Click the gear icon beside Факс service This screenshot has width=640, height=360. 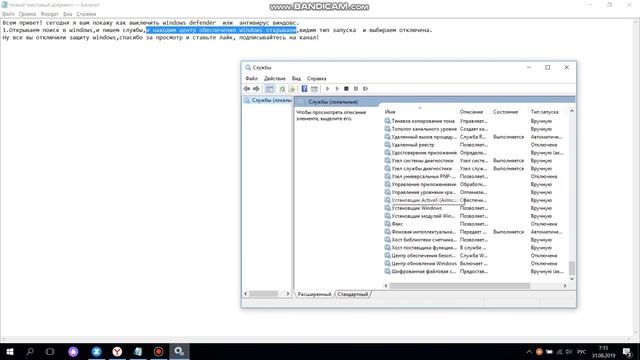[387, 224]
